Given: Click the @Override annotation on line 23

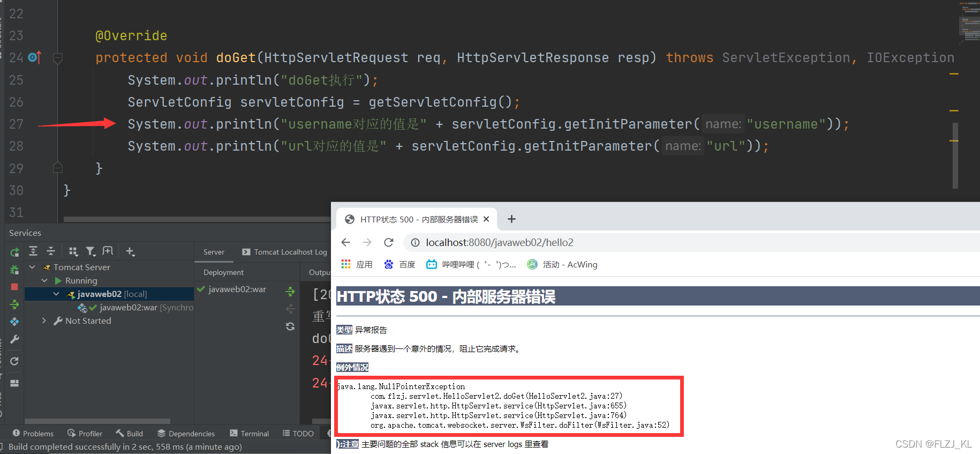Looking at the screenshot, I should pyautogui.click(x=131, y=35).
